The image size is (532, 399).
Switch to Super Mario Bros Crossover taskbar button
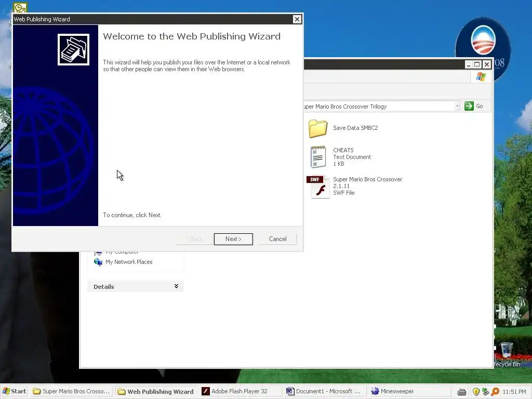pos(72,391)
